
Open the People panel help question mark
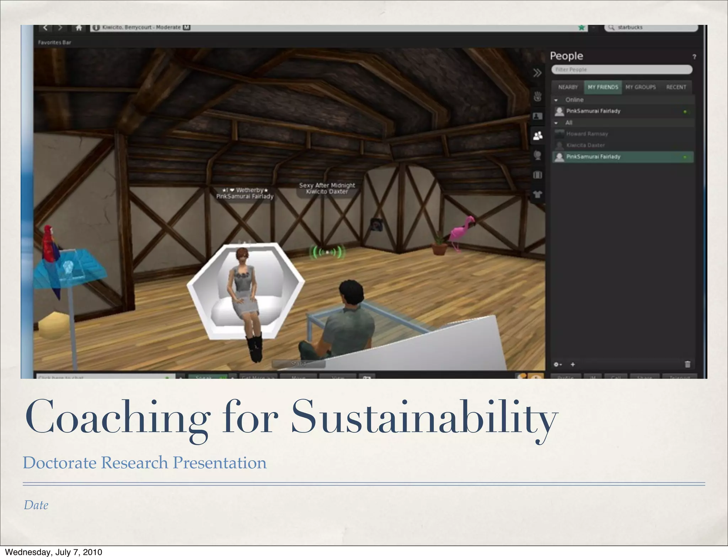tap(694, 57)
